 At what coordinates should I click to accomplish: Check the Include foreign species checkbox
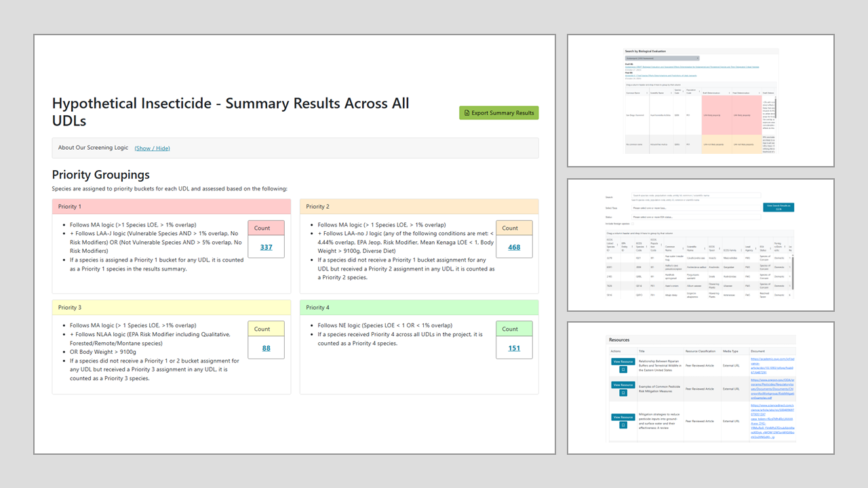point(633,224)
